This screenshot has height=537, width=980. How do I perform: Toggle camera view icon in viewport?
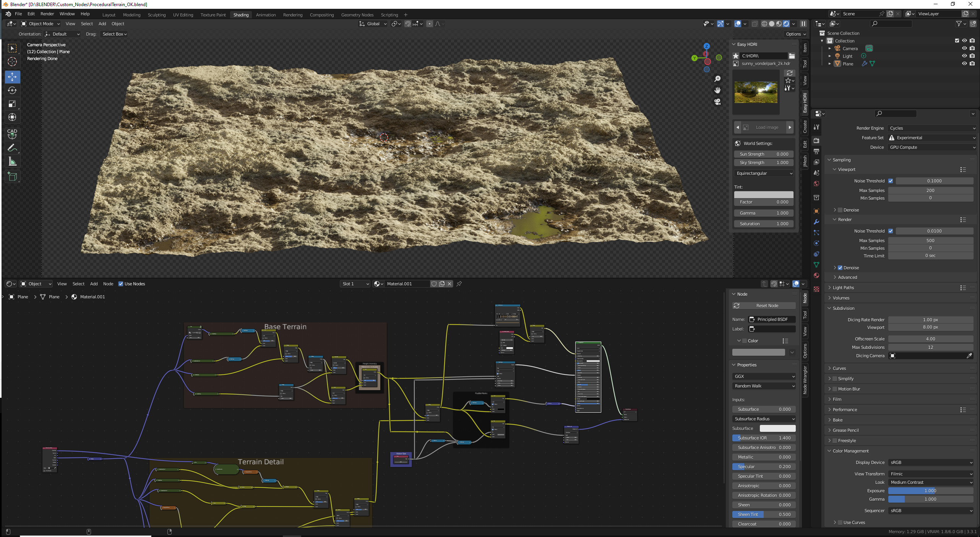(717, 102)
